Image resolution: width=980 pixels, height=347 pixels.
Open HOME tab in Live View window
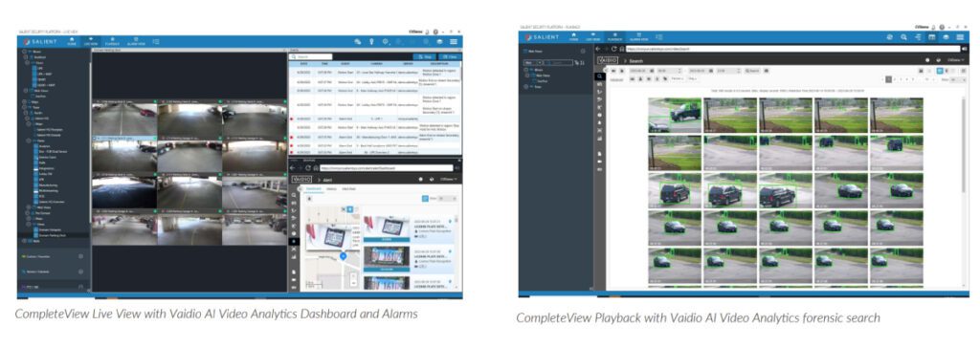click(x=72, y=41)
